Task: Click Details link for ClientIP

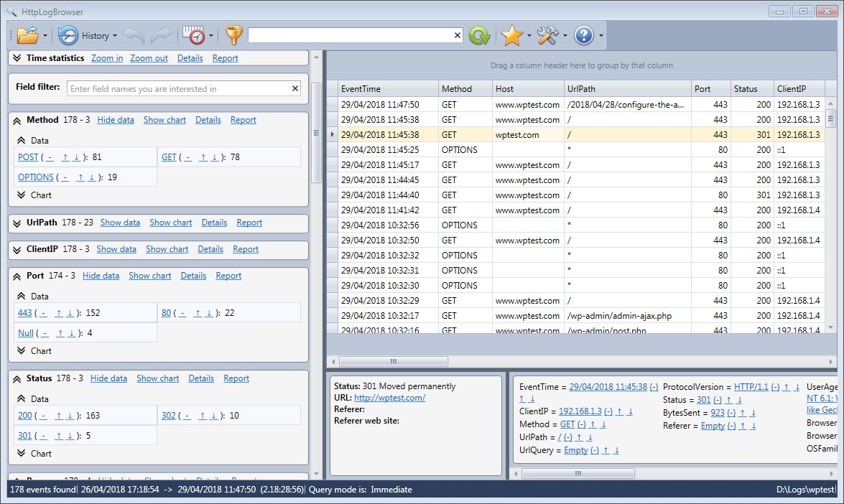Action: click(210, 249)
